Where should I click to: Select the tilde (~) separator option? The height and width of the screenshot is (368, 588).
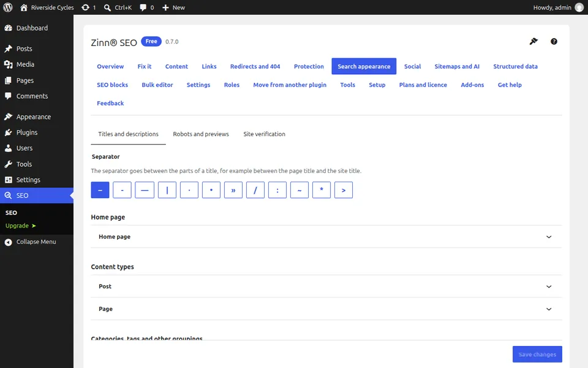pos(300,190)
